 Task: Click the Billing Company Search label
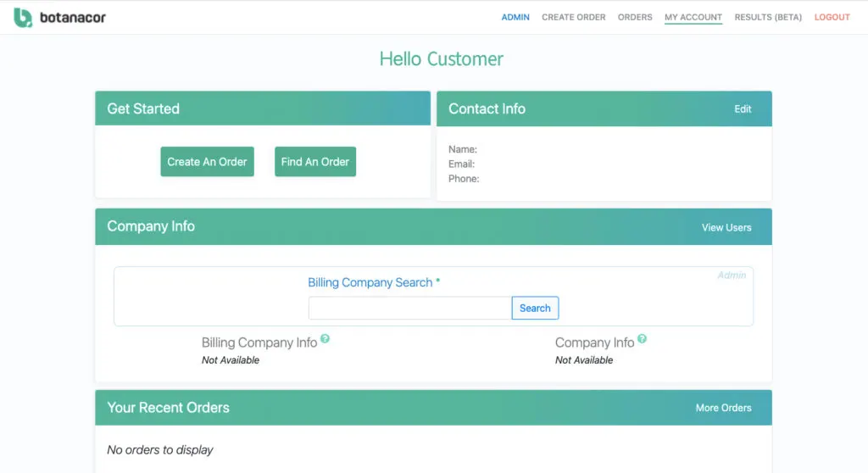[x=374, y=282]
